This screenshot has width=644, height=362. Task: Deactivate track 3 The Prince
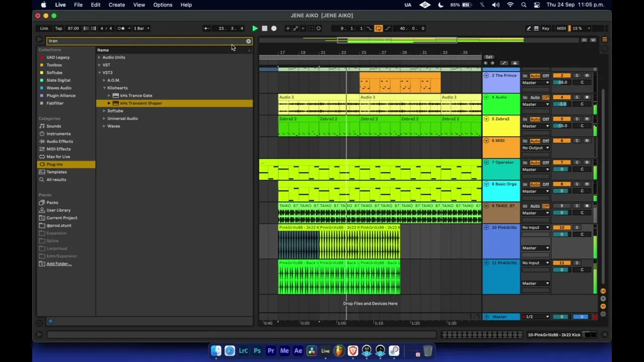click(x=561, y=75)
